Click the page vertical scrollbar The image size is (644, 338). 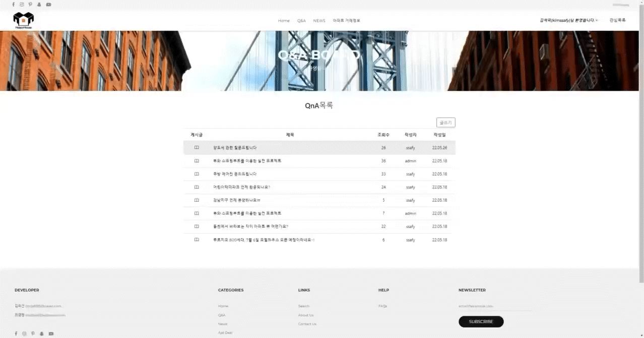click(641, 146)
